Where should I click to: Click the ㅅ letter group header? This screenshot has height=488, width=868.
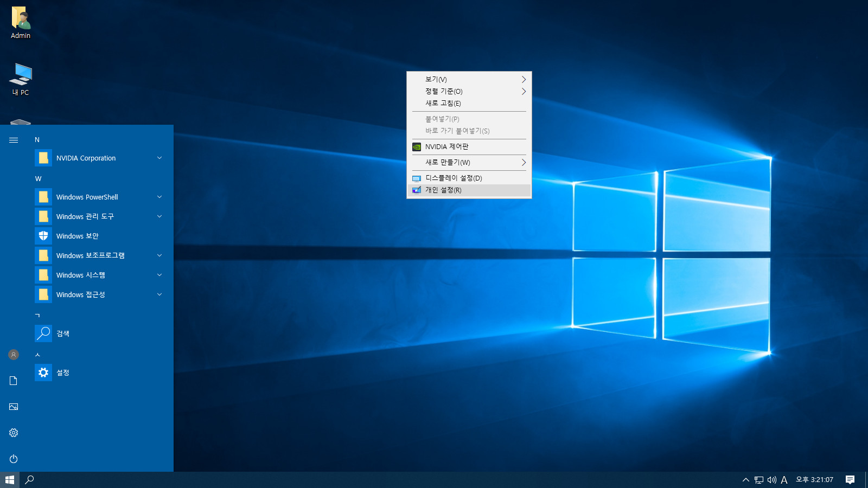[x=37, y=355]
